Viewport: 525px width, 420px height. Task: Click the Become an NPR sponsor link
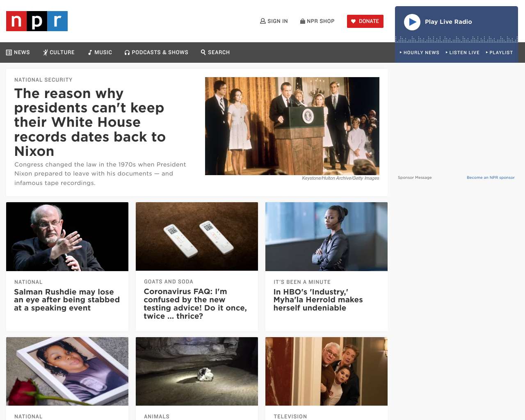click(491, 178)
